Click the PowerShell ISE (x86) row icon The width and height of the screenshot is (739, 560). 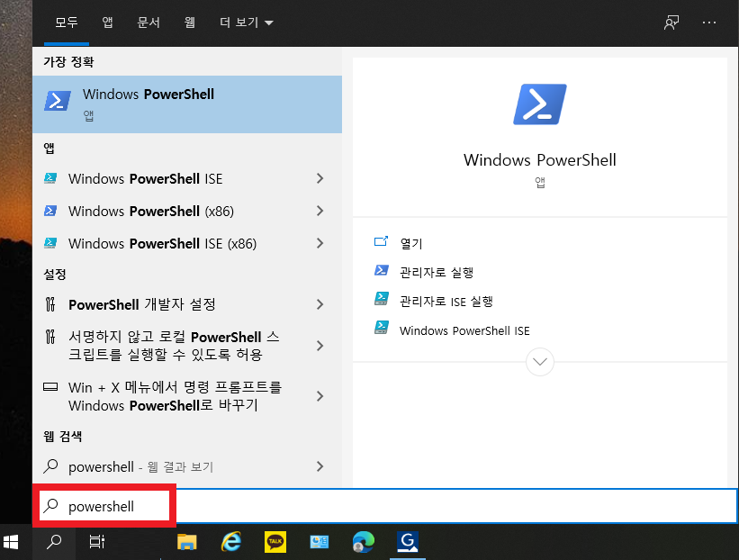(50, 243)
